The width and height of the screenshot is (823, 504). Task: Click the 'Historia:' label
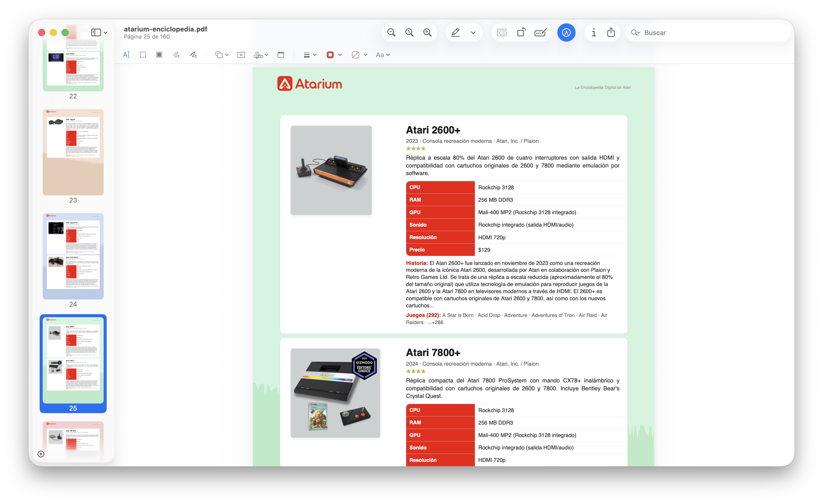click(x=417, y=263)
